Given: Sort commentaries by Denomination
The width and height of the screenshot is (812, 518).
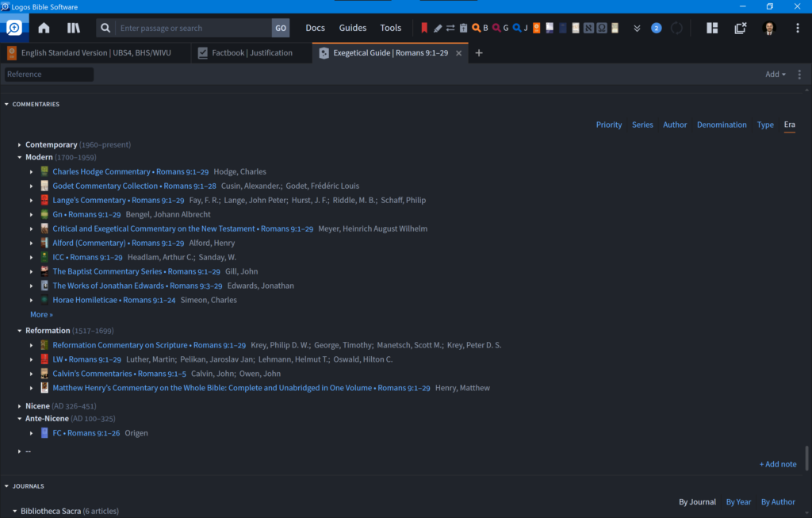Looking at the screenshot, I should click(x=722, y=125).
